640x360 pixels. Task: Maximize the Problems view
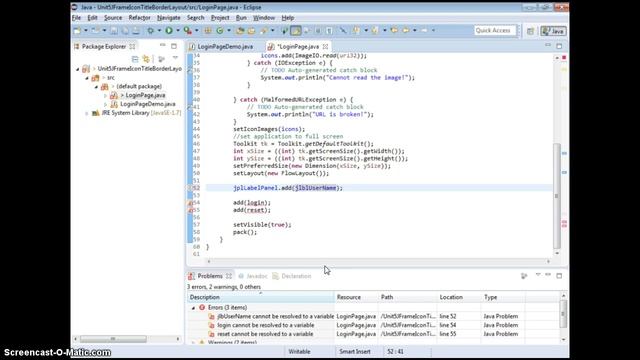pyautogui.click(x=559, y=276)
